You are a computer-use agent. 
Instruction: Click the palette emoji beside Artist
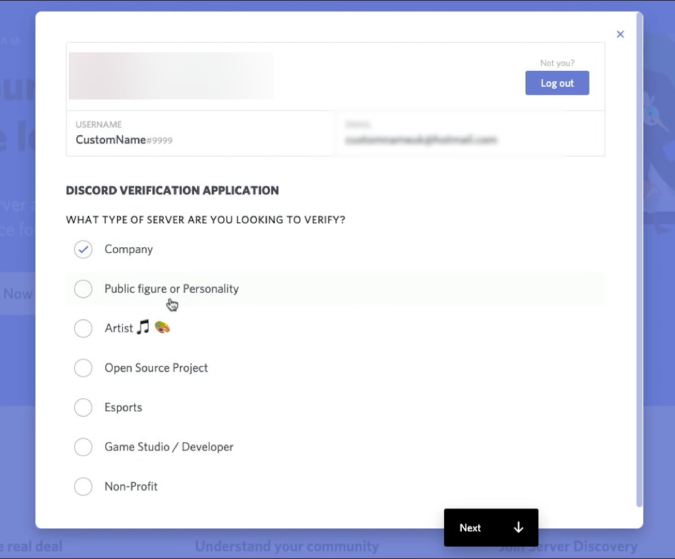pyautogui.click(x=162, y=327)
